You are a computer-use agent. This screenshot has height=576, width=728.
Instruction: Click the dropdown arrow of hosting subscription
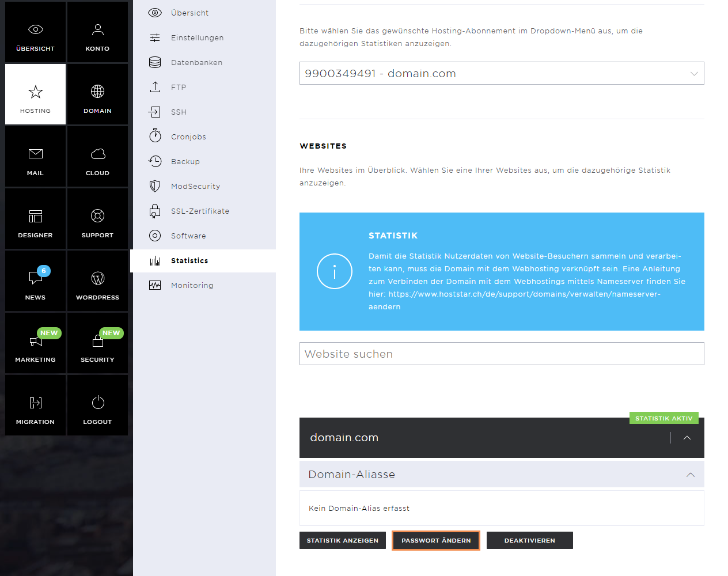(694, 74)
